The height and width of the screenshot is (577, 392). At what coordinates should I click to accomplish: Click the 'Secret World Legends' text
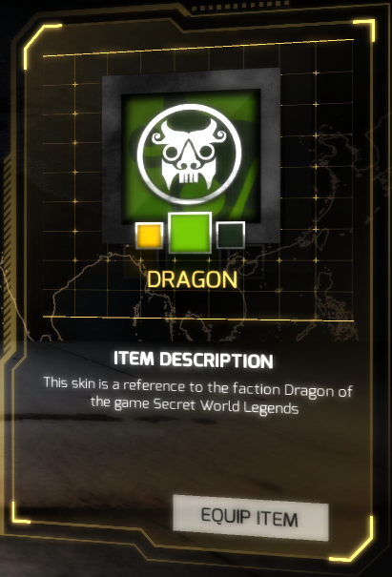pos(226,405)
